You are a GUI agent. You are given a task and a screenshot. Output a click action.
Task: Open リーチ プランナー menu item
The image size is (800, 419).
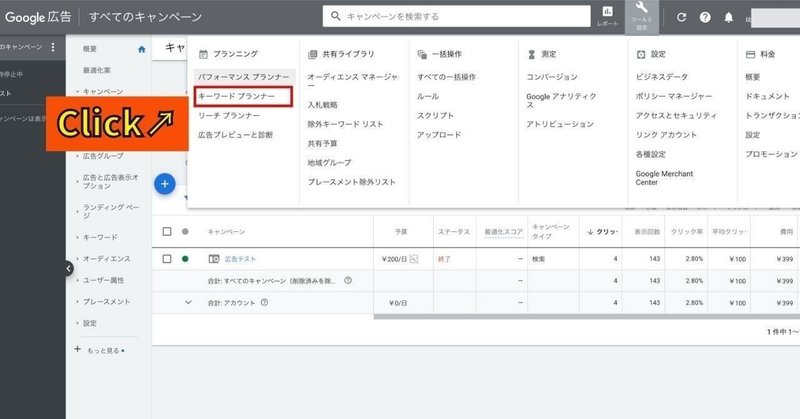[229, 116]
